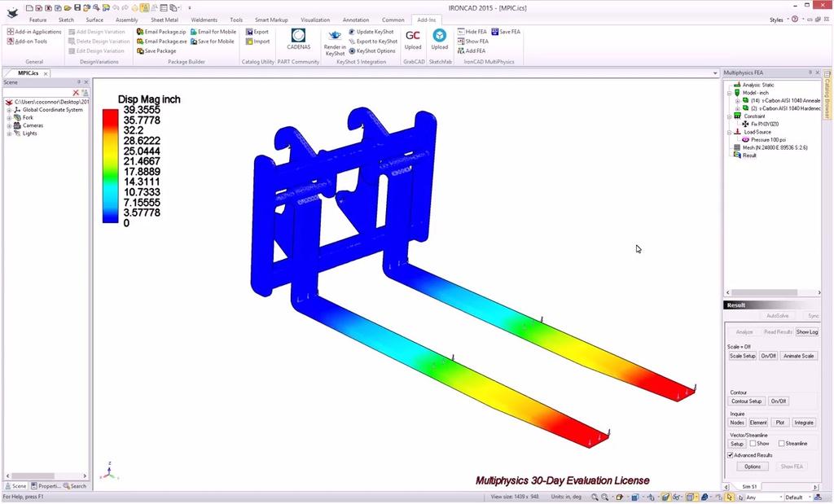Open the Annotation ribbon tab

click(x=356, y=20)
